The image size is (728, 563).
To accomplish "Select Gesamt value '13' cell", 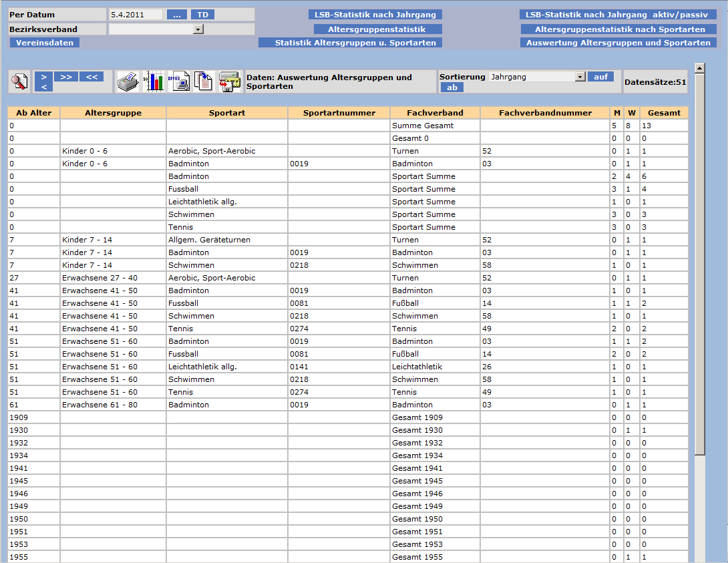I will tap(664, 126).
